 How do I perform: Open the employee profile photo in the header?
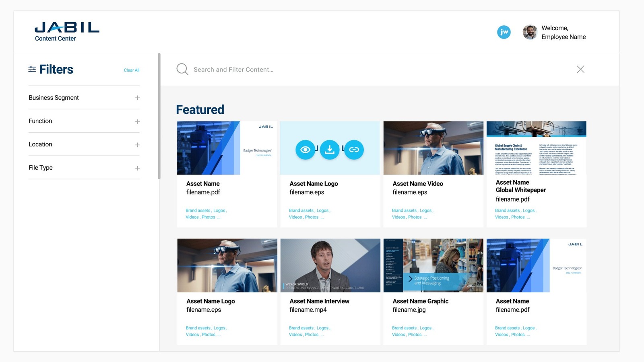click(x=530, y=32)
